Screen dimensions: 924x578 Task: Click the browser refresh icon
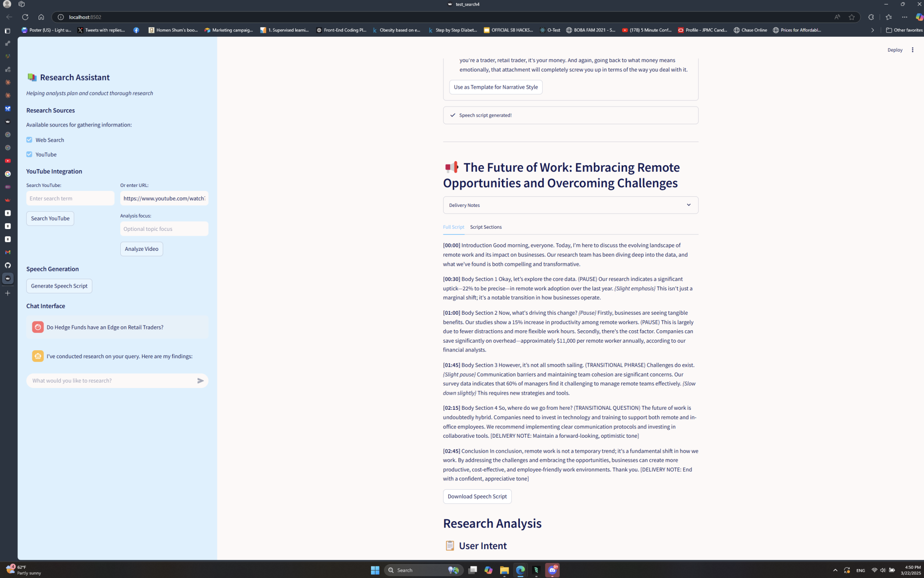point(25,17)
